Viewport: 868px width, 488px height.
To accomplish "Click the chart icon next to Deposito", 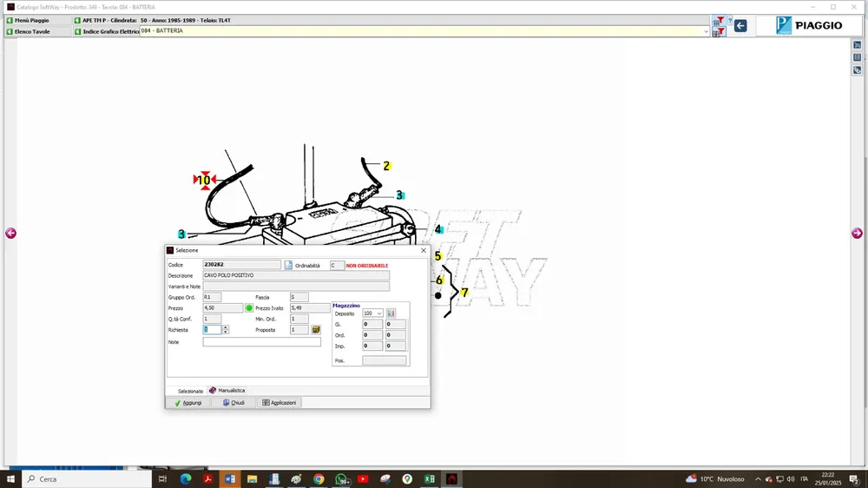I will point(391,313).
